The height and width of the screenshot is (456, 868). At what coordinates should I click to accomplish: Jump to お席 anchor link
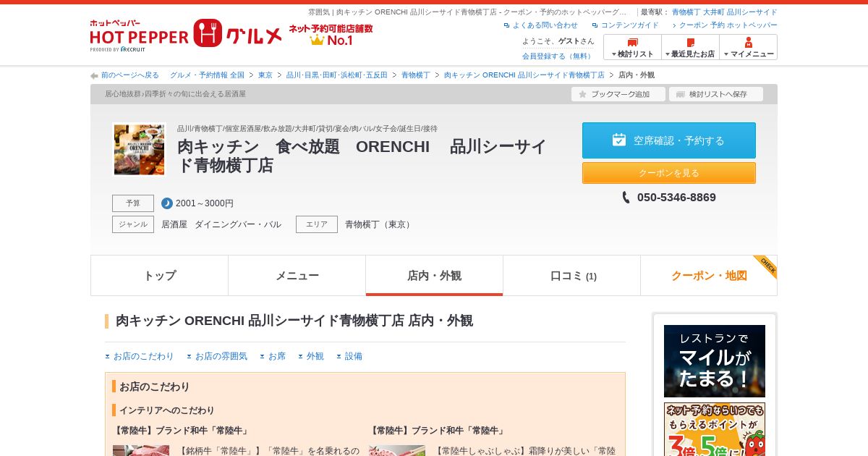(277, 356)
